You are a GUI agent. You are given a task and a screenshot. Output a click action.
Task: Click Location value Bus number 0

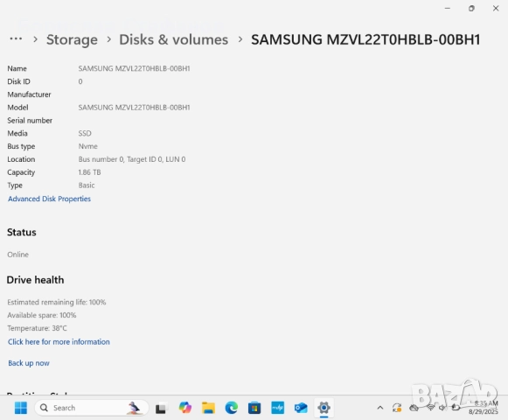click(x=132, y=159)
